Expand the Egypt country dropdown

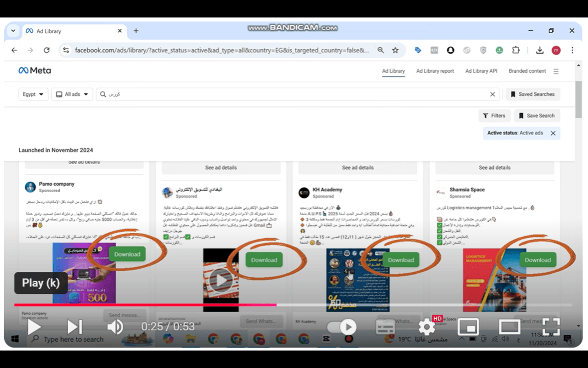click(x=33, y=94)
